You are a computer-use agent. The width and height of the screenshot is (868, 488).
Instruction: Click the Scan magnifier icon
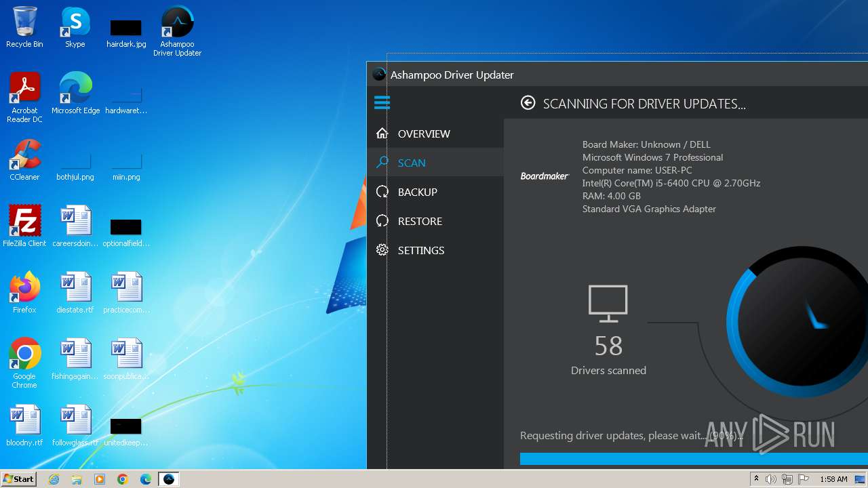(382, 163)
